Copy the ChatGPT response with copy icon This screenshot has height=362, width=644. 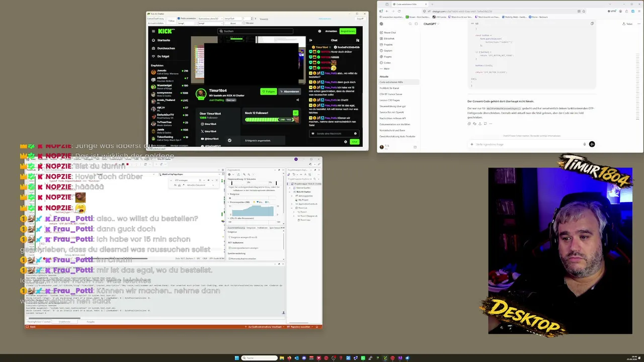coord(469,124)
